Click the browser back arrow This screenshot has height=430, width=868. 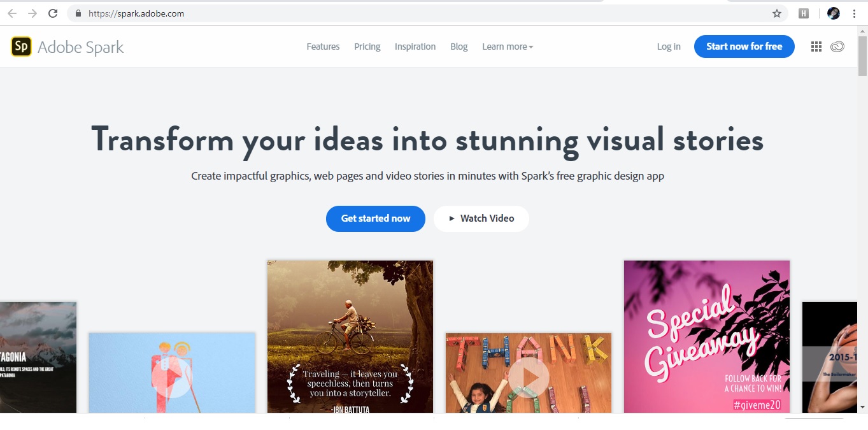click(11, 13)
